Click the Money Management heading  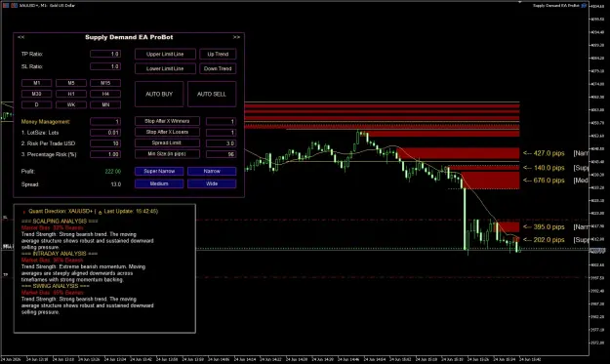[x=46, y=122]
